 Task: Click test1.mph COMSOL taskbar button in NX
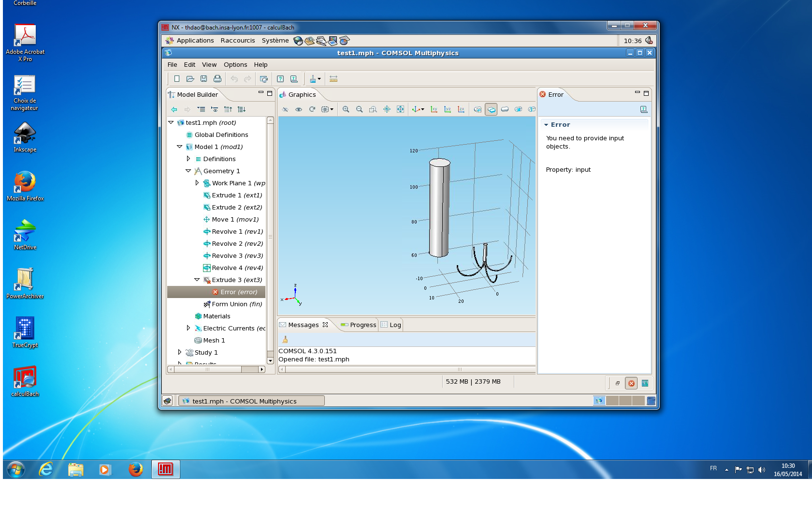pos(252,401)
